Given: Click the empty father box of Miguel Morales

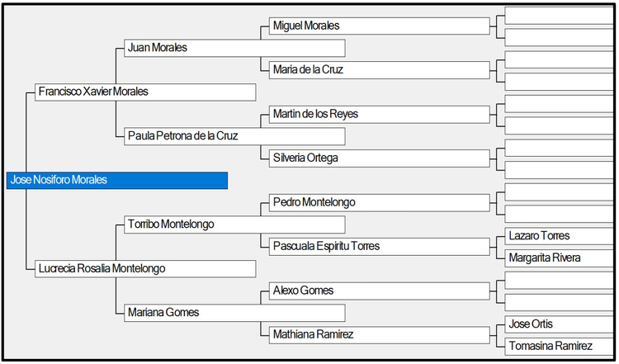Looking at the screenshot, I should tap(559, 16).
